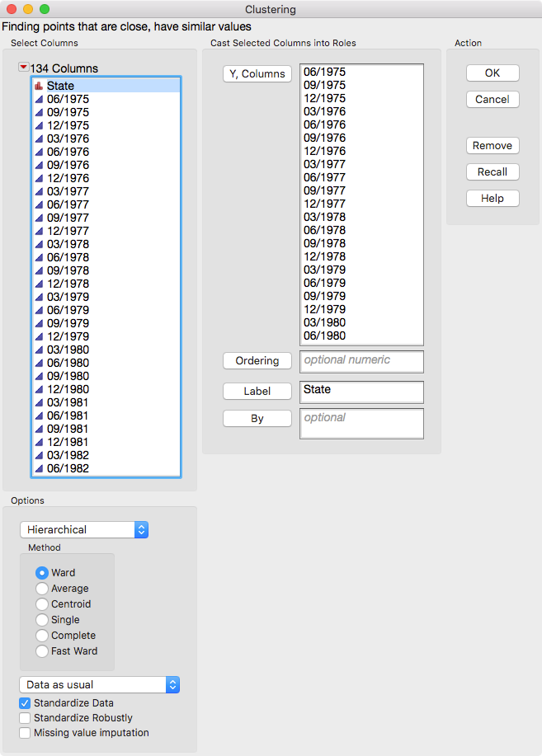Viewport: 542px width, 756px height.
Task: Uncheck the Standardize Data checkbox
Action: pos(25,703)
